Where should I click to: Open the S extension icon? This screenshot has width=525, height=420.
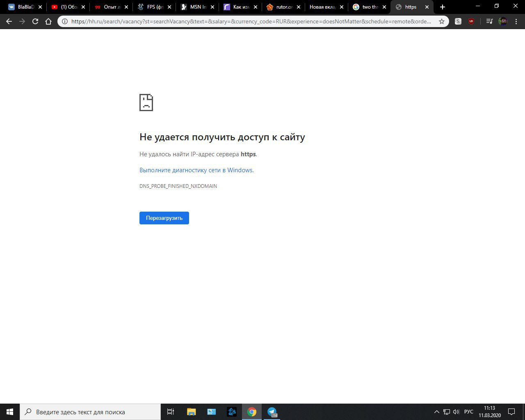point(458,21)
